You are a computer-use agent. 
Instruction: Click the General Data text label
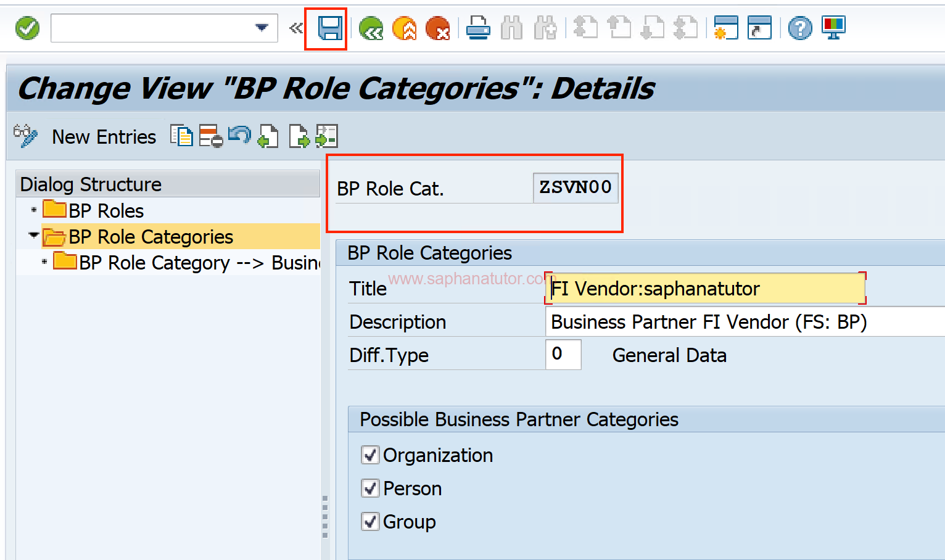(x=669, y=355)
